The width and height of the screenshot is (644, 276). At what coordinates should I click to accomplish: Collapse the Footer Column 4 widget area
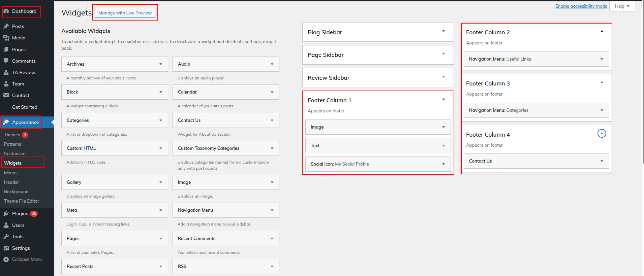point(602,134)
